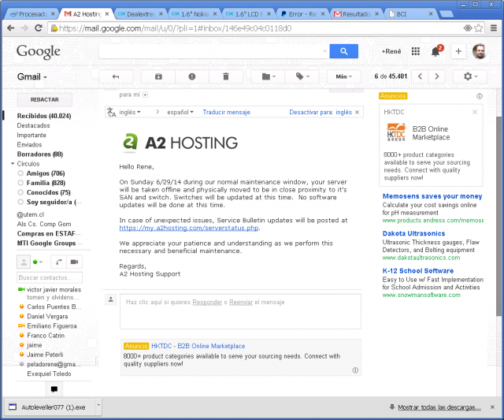The height and width of the screenshot is (420, 504).
Task: Open the MTI Google Groups label
Action: tap(50, 243)
